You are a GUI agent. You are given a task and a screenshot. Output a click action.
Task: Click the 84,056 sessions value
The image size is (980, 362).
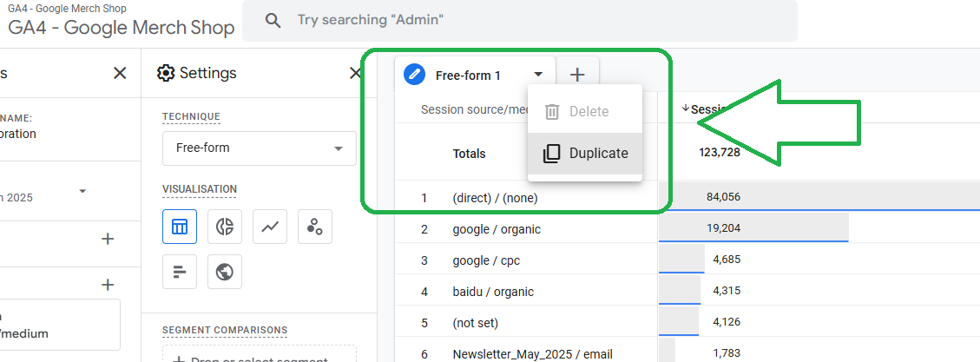click(x=723, y=198)
